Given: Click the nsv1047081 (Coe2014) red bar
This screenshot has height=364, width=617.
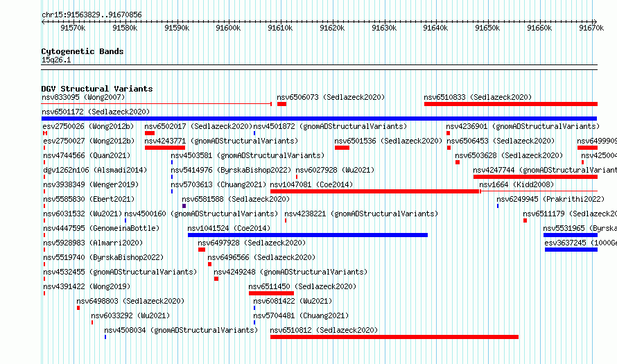Looking at the screenshot, I should pos(374,191).
